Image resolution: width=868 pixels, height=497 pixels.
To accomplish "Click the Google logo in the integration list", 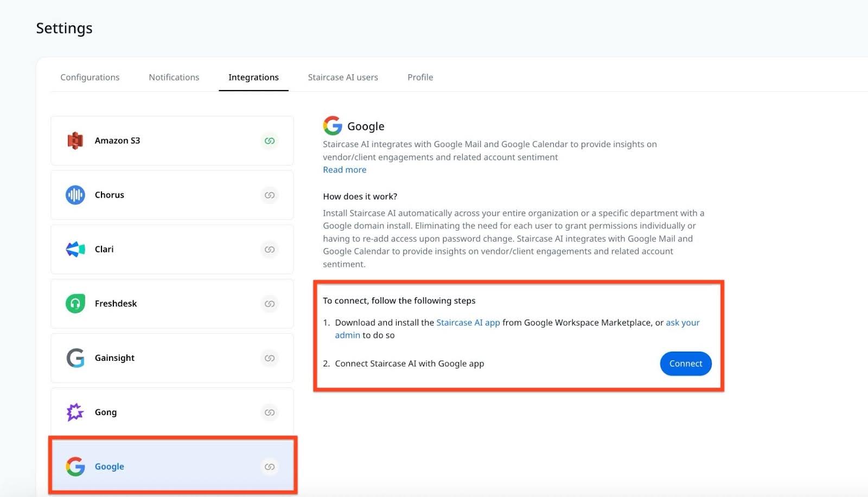I will coord(75,466).
